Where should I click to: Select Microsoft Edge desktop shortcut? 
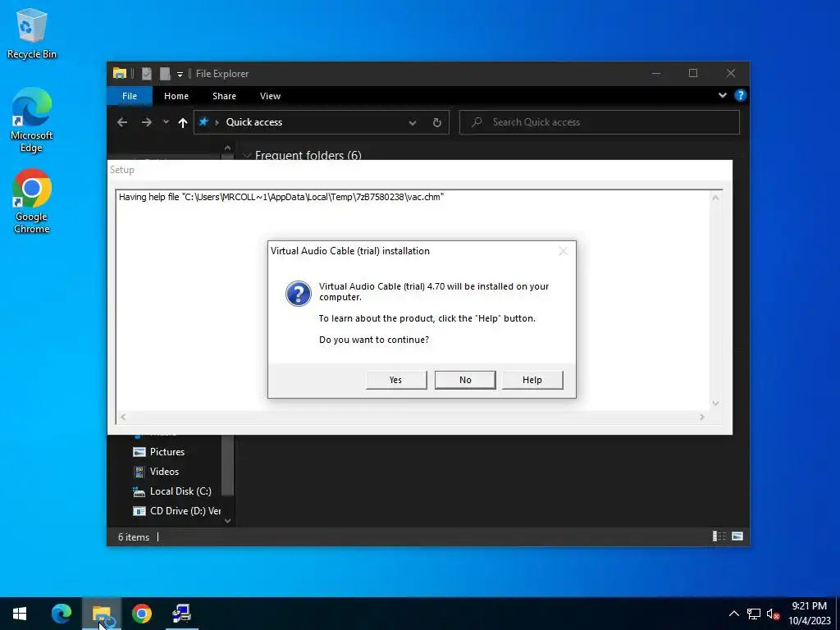(x=32, y=120)
